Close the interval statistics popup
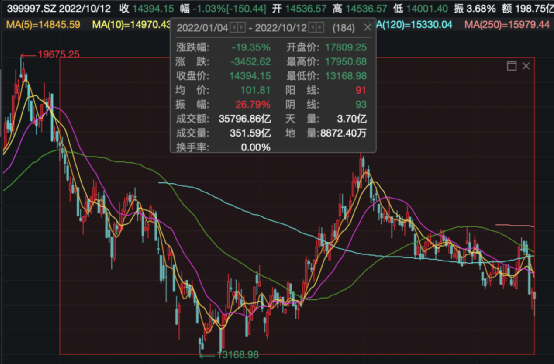Viewport: 554px width, 364px height. [367, 27]
